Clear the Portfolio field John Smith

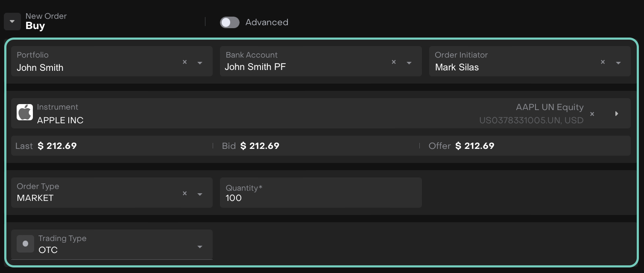[x=185, y=62]
